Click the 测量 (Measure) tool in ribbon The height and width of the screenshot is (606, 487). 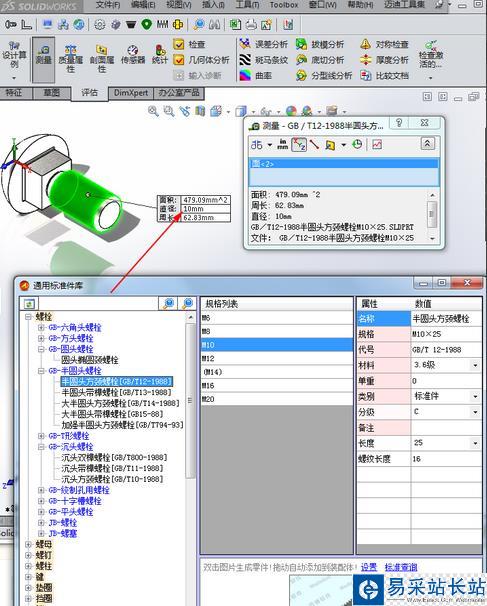tap(43, 59)
